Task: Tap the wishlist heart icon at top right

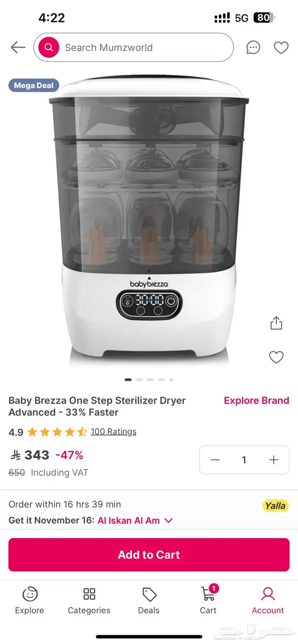Action: 281,48
